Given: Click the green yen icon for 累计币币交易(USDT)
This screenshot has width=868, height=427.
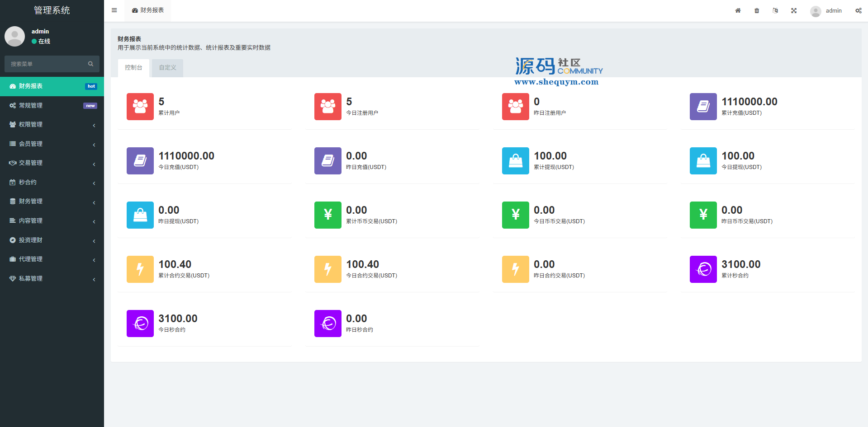Looking at the screenshot, I should [327, 215].
